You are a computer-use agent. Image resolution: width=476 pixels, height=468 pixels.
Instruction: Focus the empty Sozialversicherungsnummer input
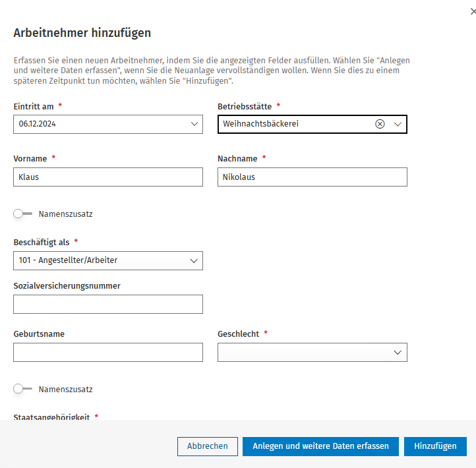coord(108,304)
